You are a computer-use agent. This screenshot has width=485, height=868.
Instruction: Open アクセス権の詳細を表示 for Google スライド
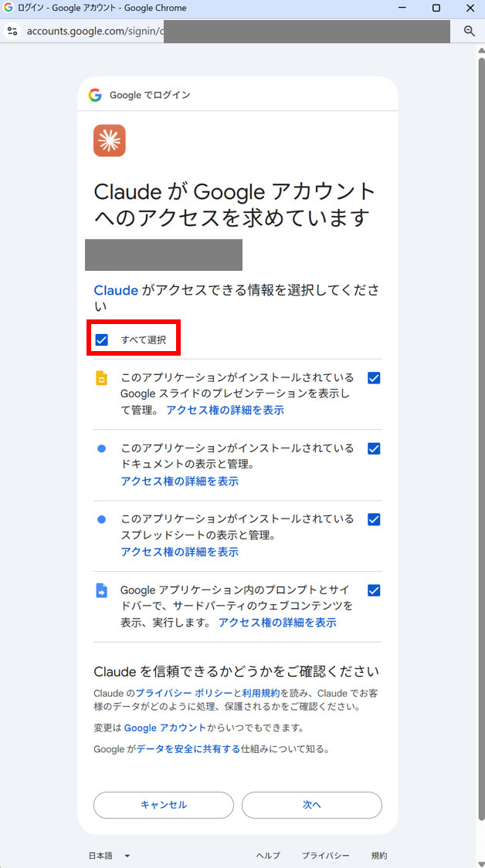pos(225,410)
